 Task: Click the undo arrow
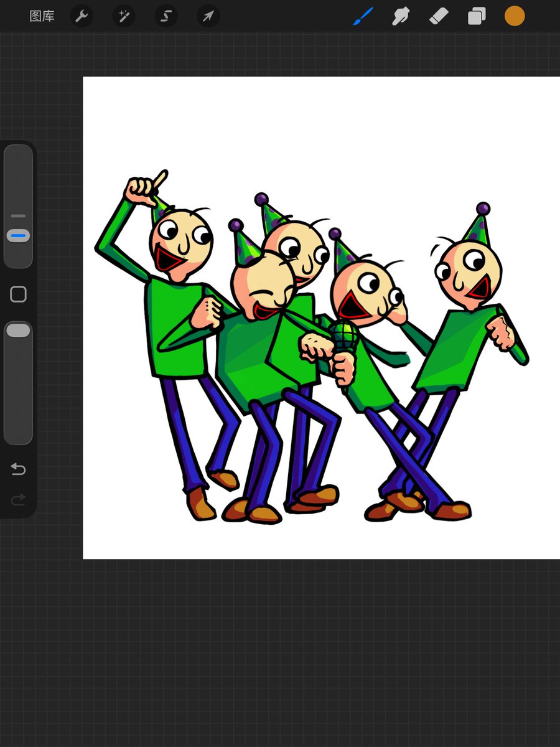point(18,469)
